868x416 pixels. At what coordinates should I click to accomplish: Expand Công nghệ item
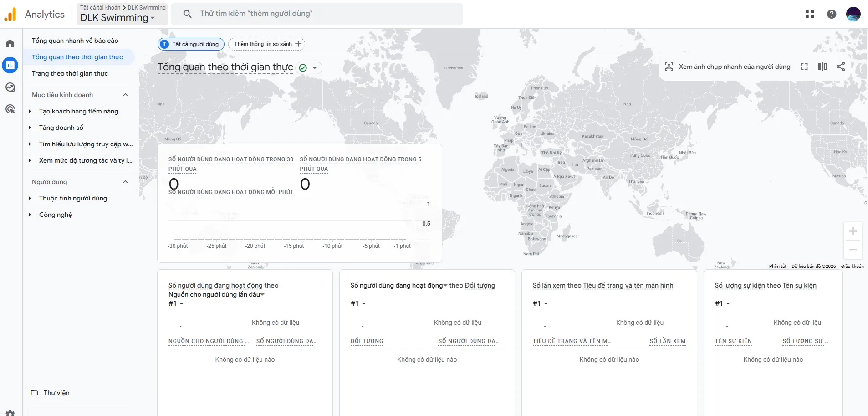point(30,215)
